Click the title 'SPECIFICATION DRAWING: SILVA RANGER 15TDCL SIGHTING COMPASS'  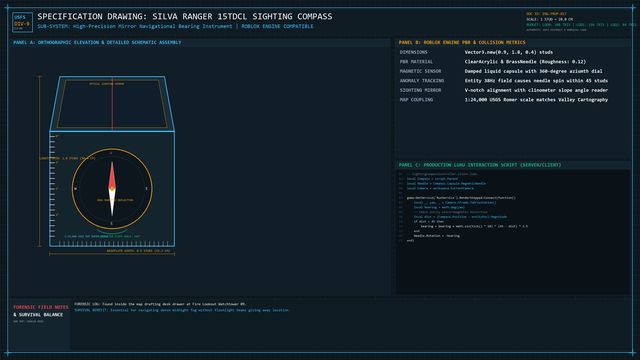tap(185, 16)
